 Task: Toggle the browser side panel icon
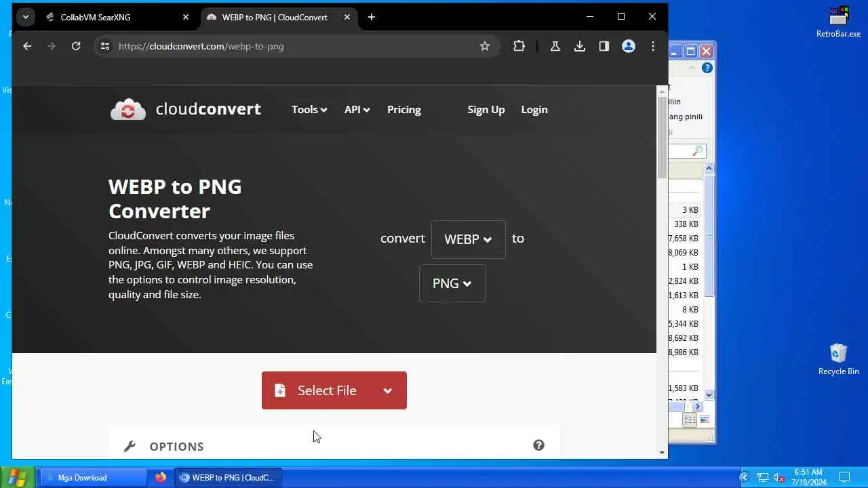604,46
